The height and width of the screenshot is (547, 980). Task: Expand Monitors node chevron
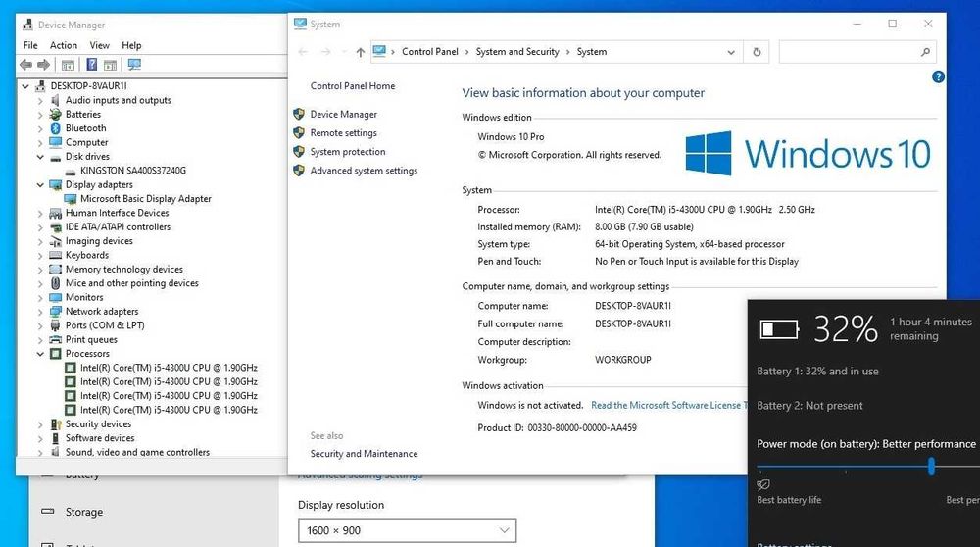(40, 298)
